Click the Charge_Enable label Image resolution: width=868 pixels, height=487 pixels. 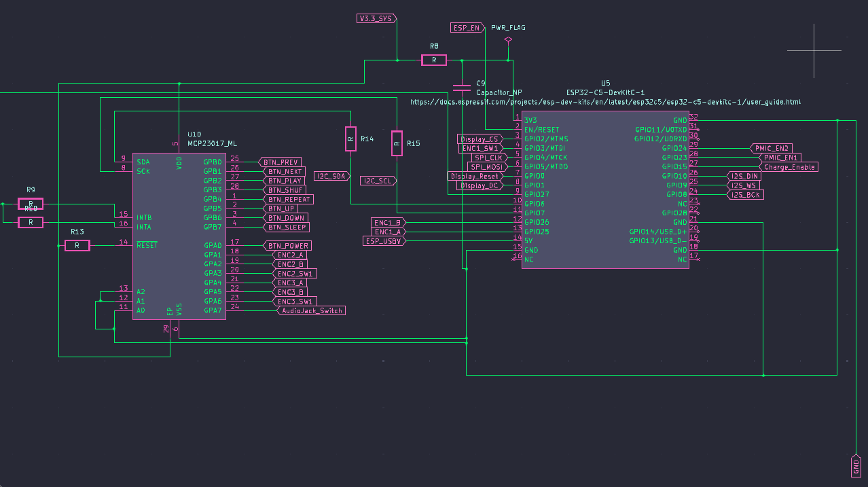789,166
